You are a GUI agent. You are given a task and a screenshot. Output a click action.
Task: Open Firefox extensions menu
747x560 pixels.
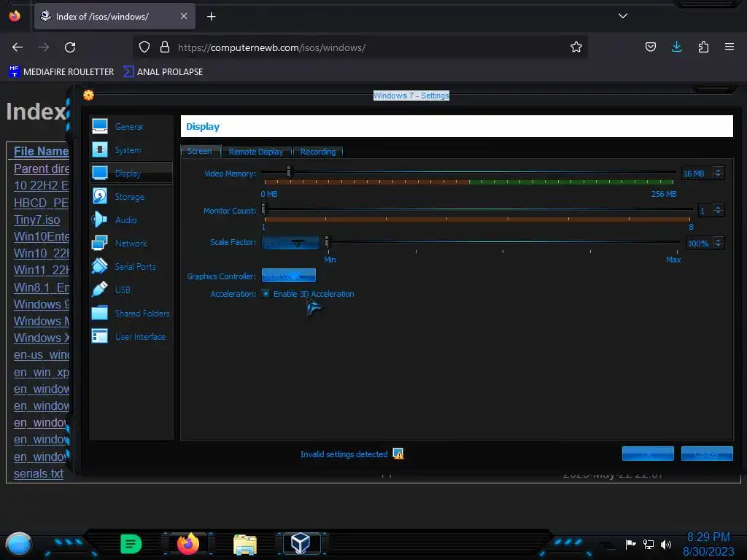coord(703,47)
